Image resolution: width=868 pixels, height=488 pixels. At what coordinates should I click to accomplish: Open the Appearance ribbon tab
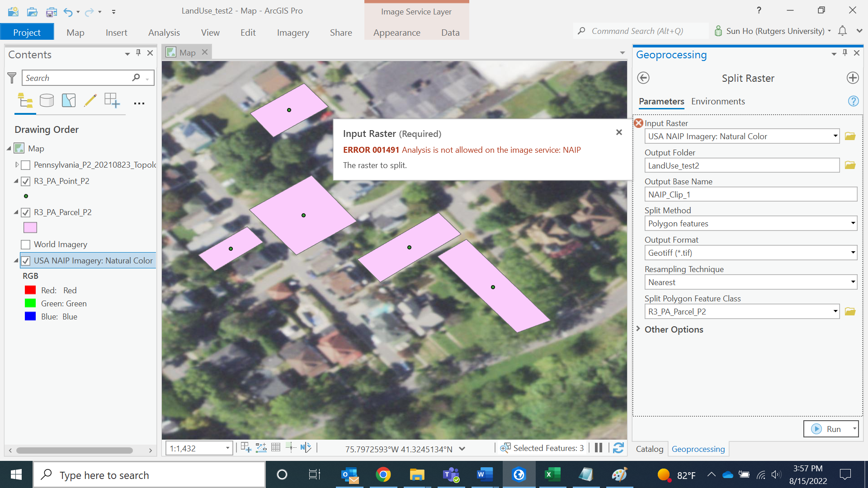(x=397, y=32)
